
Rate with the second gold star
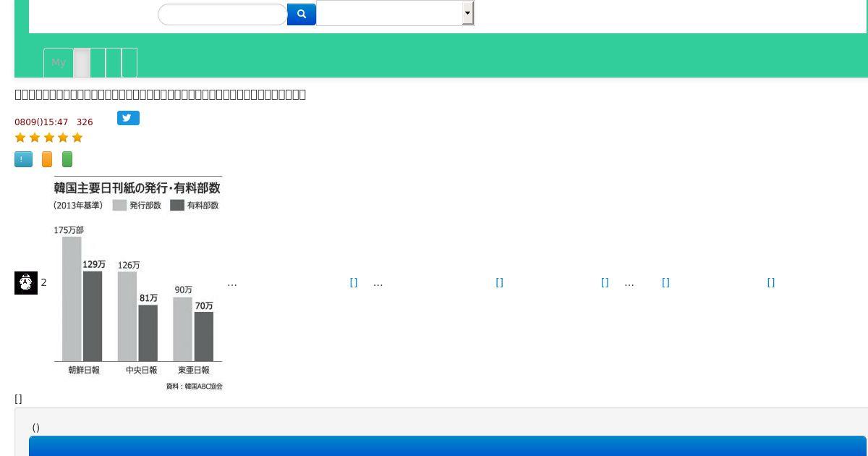click(x=35, y=138)
